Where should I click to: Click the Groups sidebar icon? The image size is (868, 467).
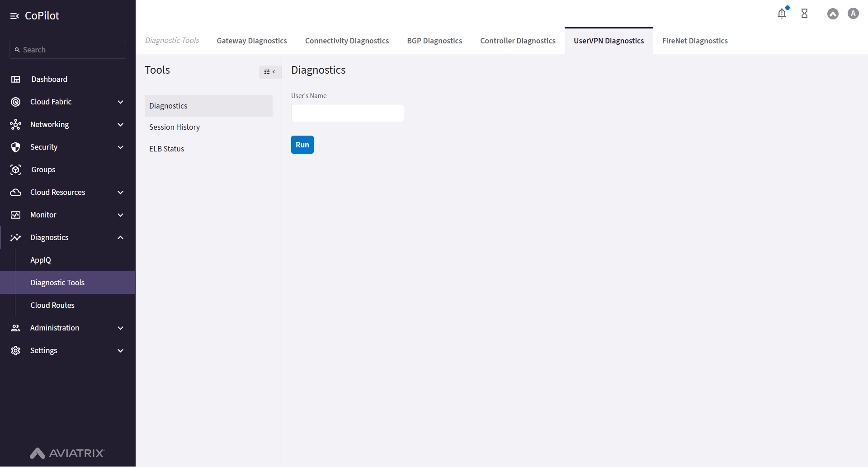coord(15,170)
